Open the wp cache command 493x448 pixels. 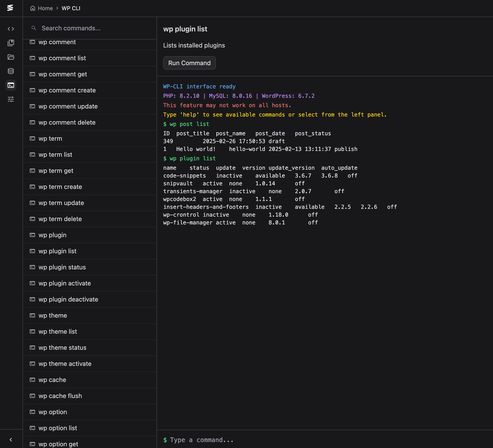(90, 380)
